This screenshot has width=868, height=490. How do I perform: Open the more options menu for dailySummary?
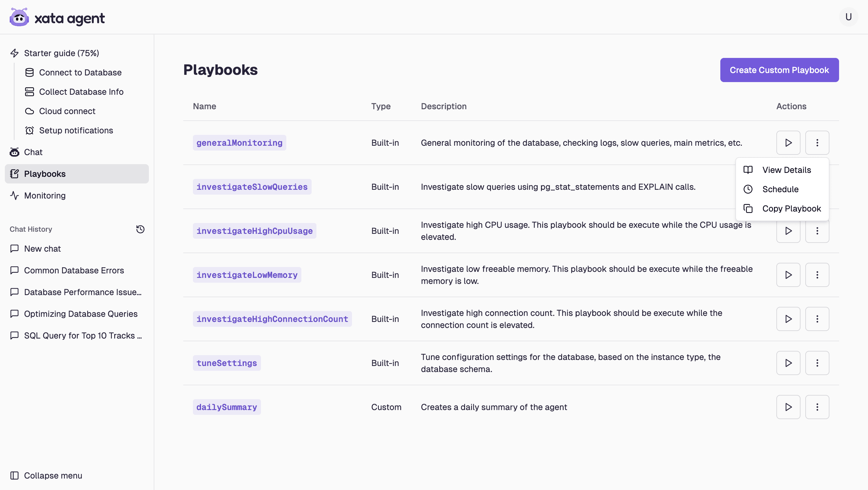point(817,407)
